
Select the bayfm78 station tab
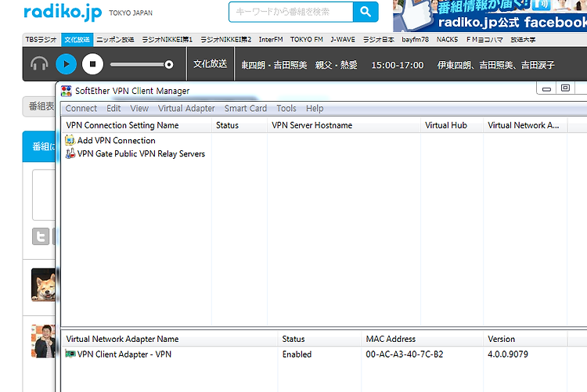pyautogui.click(x=415, y=40)
